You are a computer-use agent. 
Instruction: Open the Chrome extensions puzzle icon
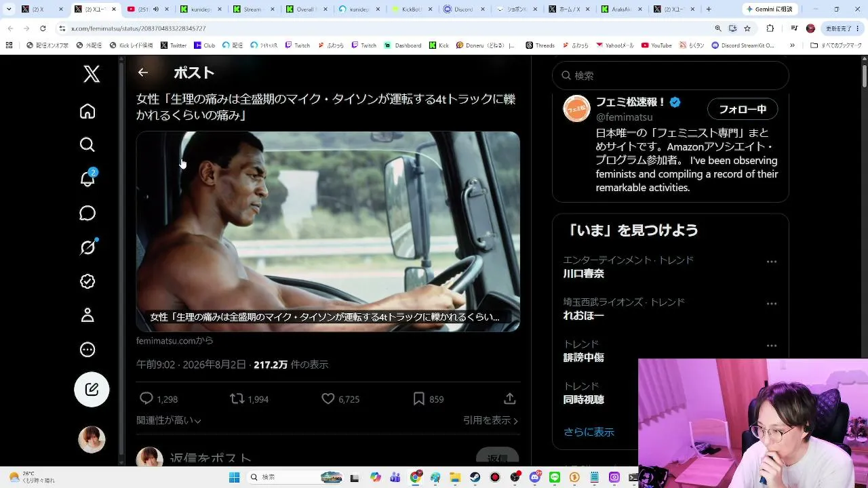click(x=770, y=28)
